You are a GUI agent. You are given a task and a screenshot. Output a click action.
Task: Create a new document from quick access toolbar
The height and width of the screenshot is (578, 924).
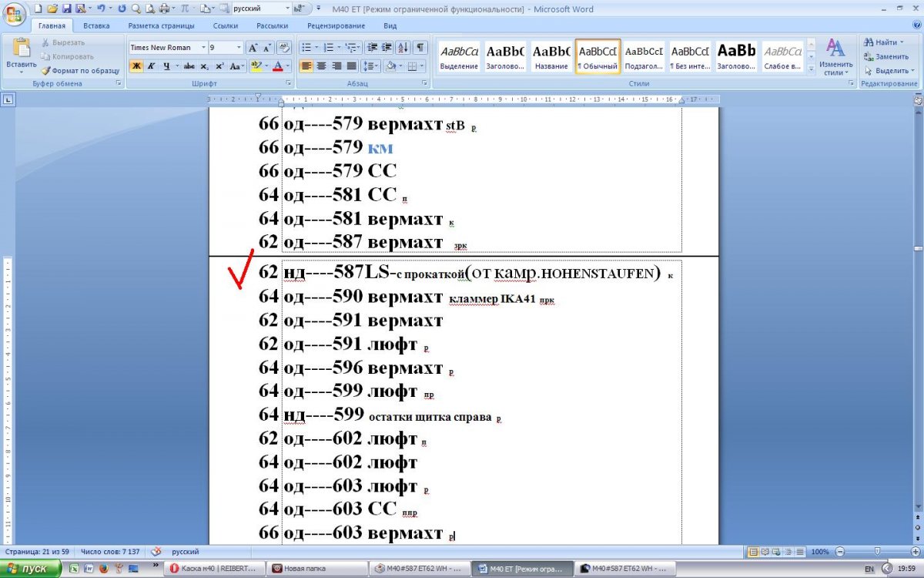pos(38,8)
